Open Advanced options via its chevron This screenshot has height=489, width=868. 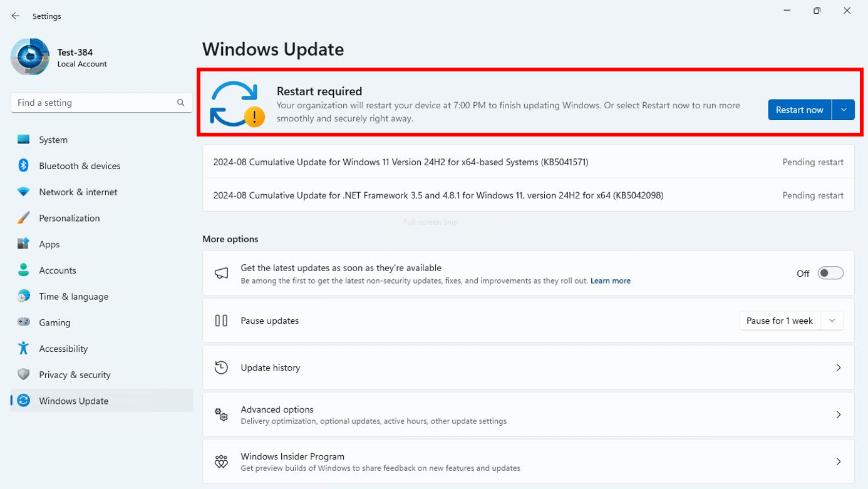tap(839, 414)
